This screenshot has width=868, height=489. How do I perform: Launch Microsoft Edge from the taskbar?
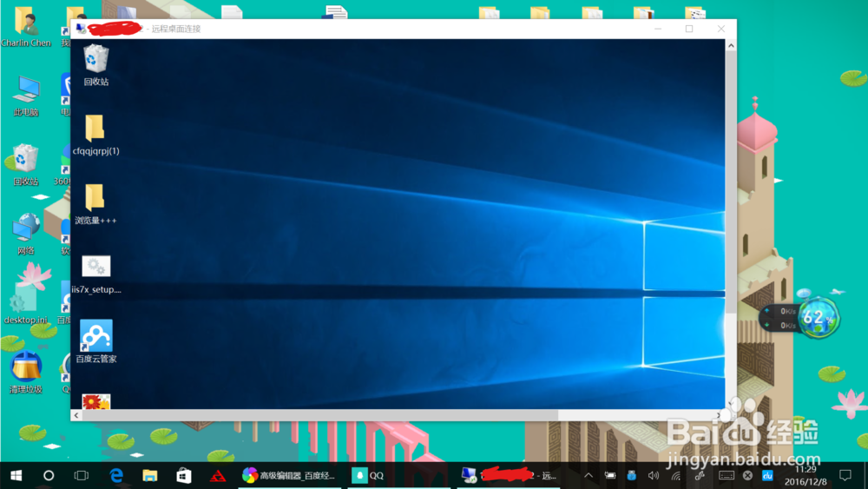click(116, 475)
